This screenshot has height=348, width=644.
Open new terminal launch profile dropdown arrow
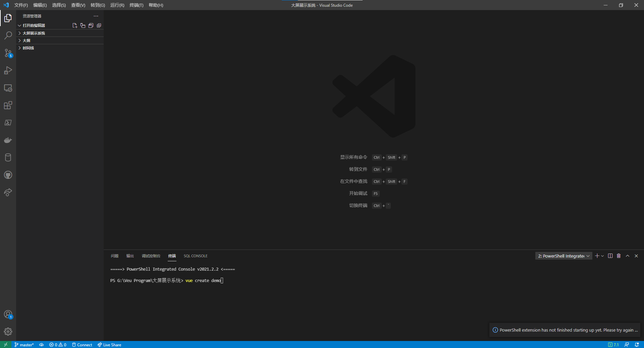pyautogui.click(x=602, y=256)
